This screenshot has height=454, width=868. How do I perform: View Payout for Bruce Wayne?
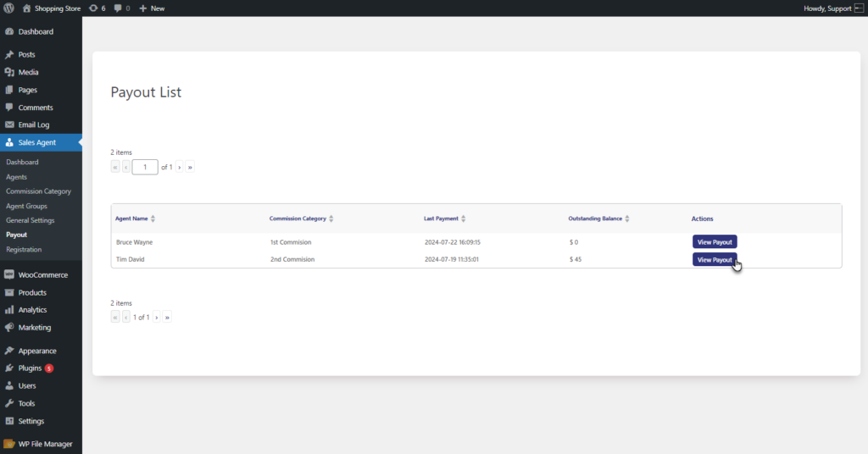pyautogui.click(x=715, y=242)
